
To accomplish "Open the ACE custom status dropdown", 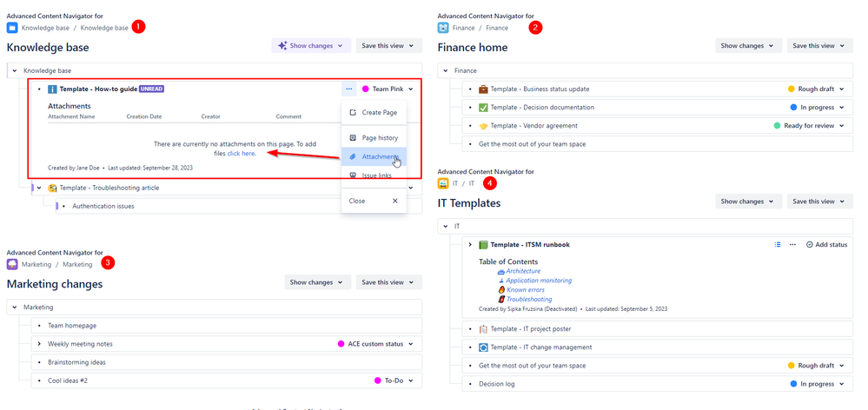I will 376,344.
